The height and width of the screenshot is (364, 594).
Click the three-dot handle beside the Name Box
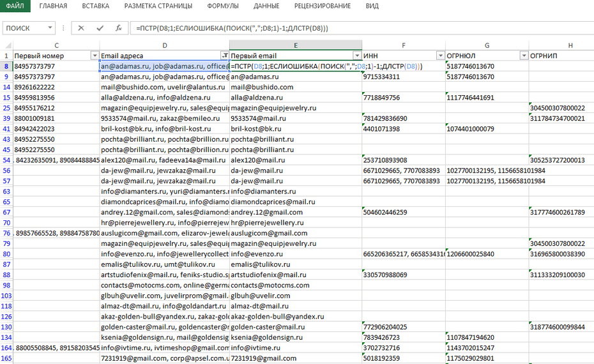(63, 28)
